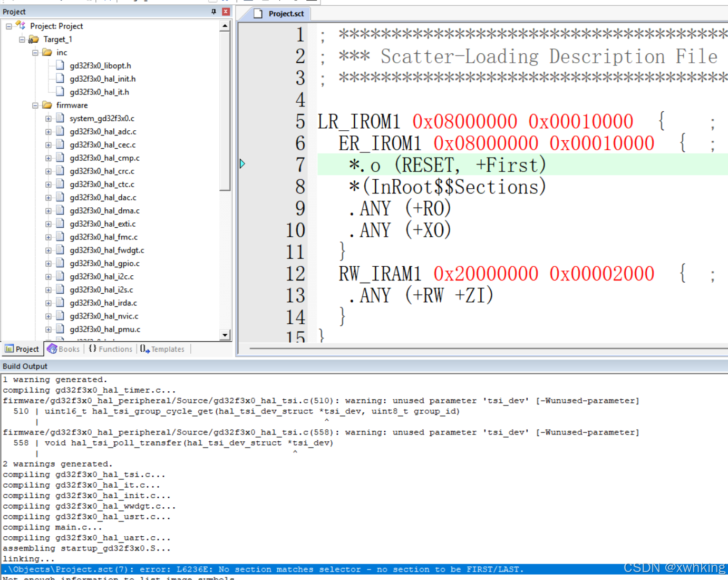Click scroll up arrow in Project tree
The height and width of the screenshot is (580, 728).
tap(225, 26)
